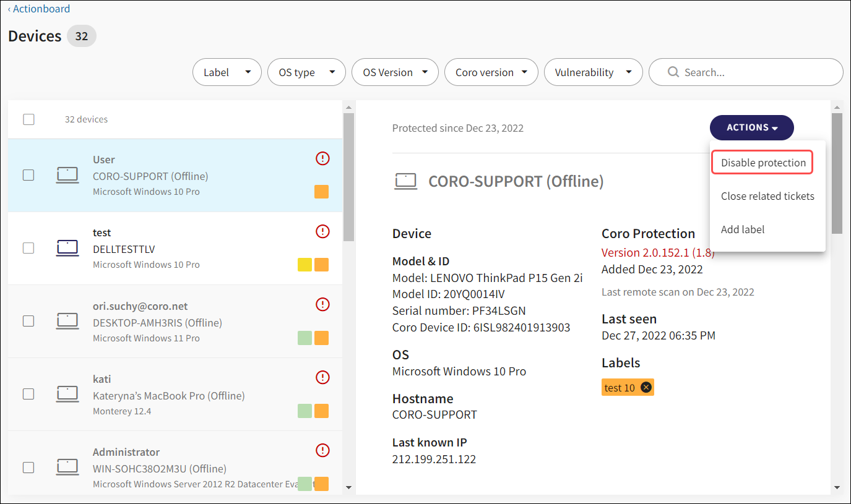The image size is (851, 504).
Task: Click the laptop icon for DESKTOP-AMH3RIS device
Action: pos(67,321)
